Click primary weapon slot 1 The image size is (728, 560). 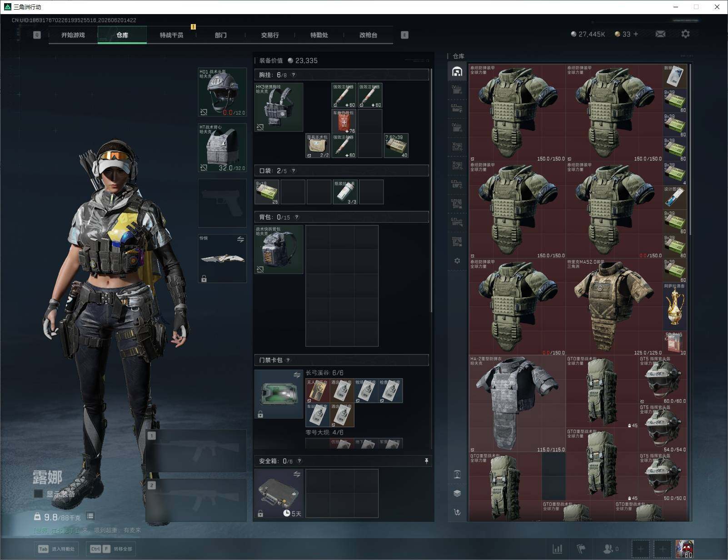click(x=196, y=451)
